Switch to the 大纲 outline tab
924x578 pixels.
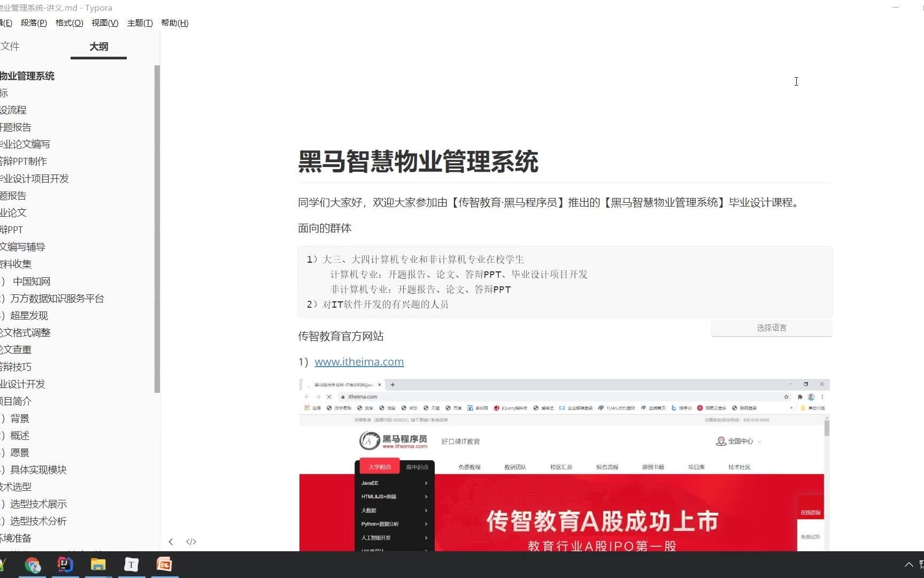(x=98, y=47)
